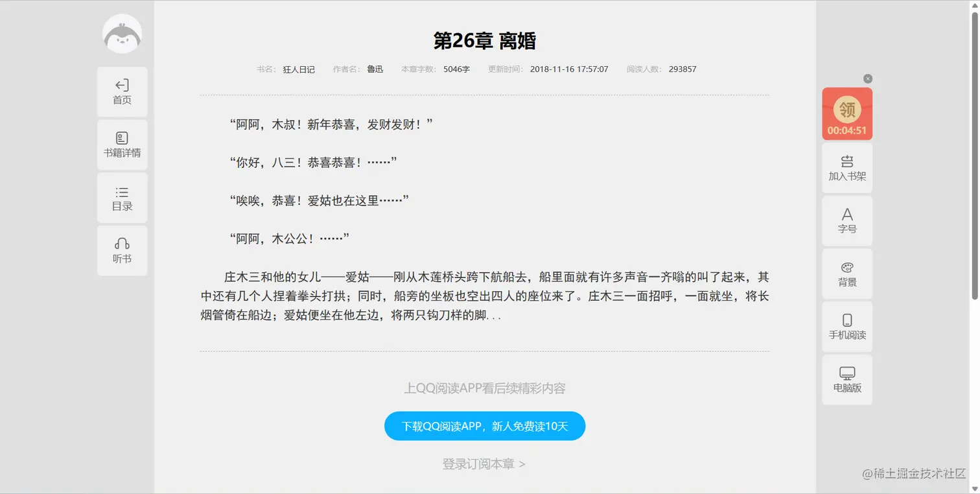Claim the red envelope 领 reward
This screenshot has height=494, width=980.
tap(847, 110)
